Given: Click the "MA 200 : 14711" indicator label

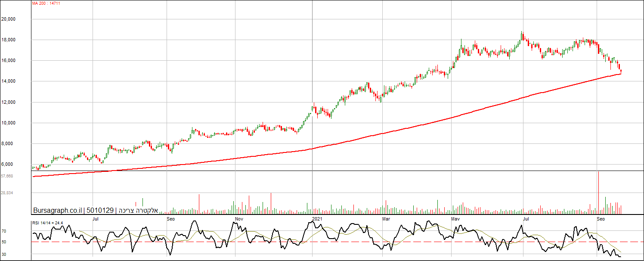Looking at the screenshot, I should 46,3.
